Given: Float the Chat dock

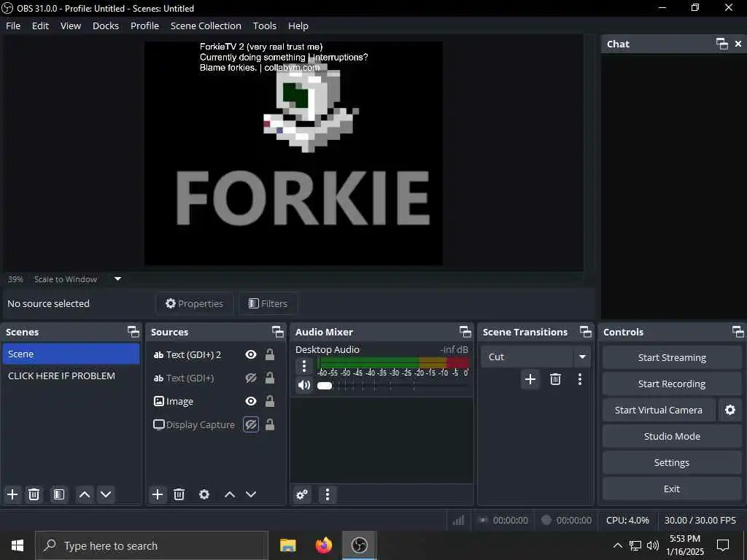Looking at the screenshot, I should tap(722, 44).
